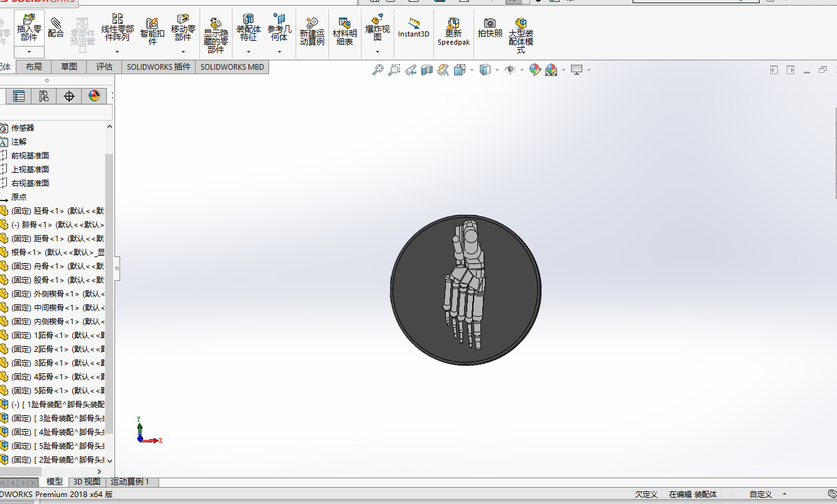Expand the 装配体特征 dropdown arrow

coord(248,52)
